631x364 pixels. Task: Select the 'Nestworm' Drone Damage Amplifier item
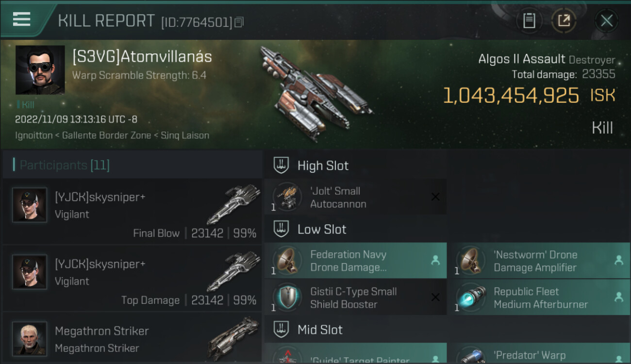(539, 261)
